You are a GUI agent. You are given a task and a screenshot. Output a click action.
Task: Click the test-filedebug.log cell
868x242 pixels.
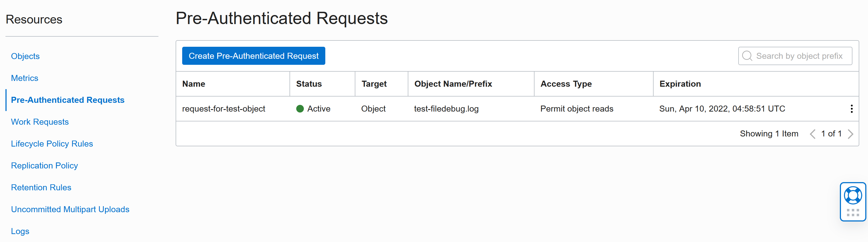(446, 109)
